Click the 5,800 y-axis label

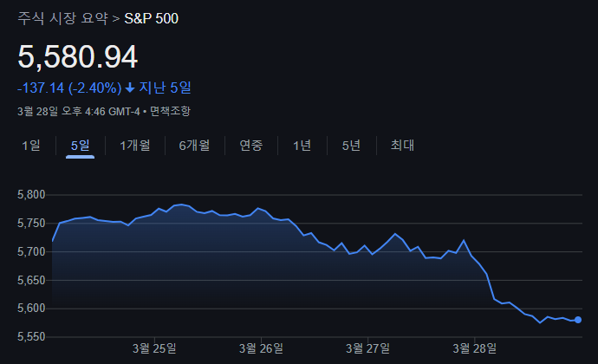pos(31,195)
